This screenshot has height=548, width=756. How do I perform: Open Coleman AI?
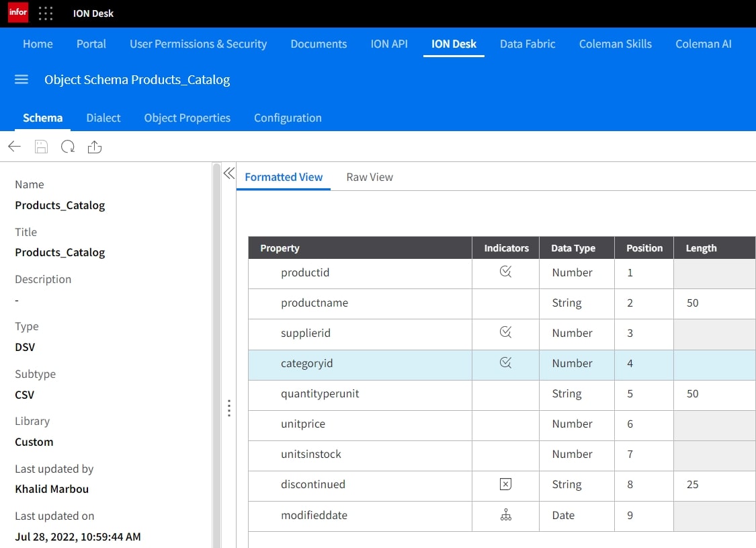(704, 44)
